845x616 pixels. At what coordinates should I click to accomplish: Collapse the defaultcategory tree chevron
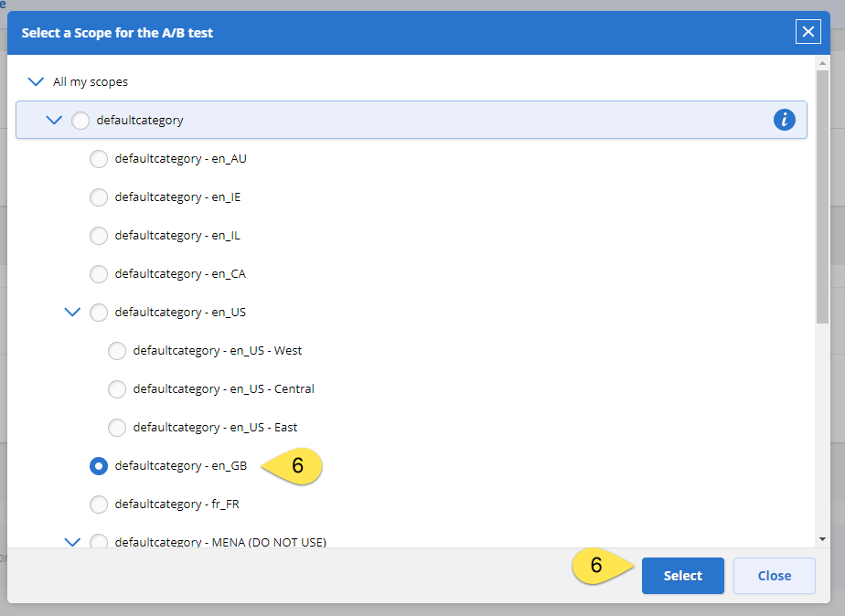click(54, 120)
